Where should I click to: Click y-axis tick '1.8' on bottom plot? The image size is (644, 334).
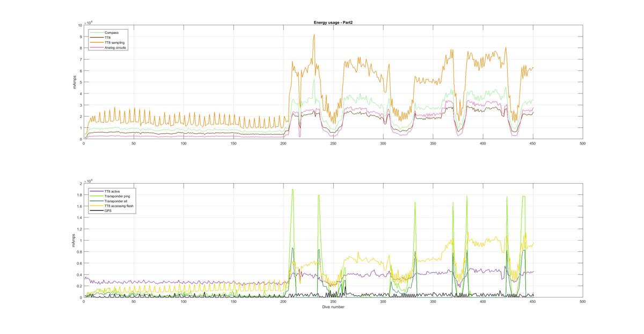click(x=79, y=195)
